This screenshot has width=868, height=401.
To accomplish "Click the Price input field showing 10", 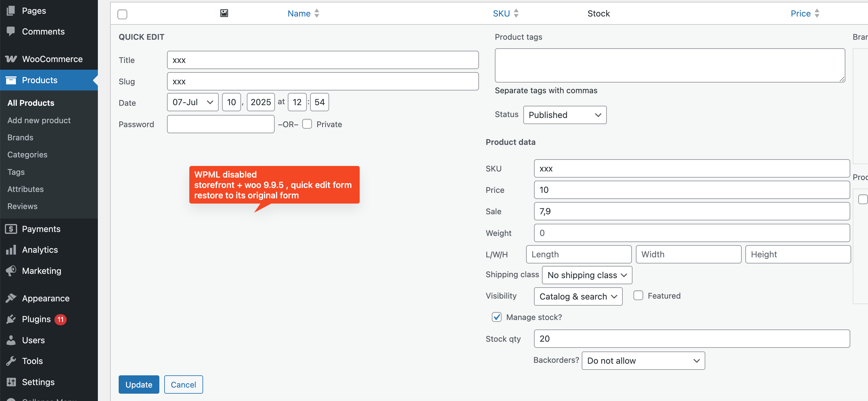I will [692, 190].
